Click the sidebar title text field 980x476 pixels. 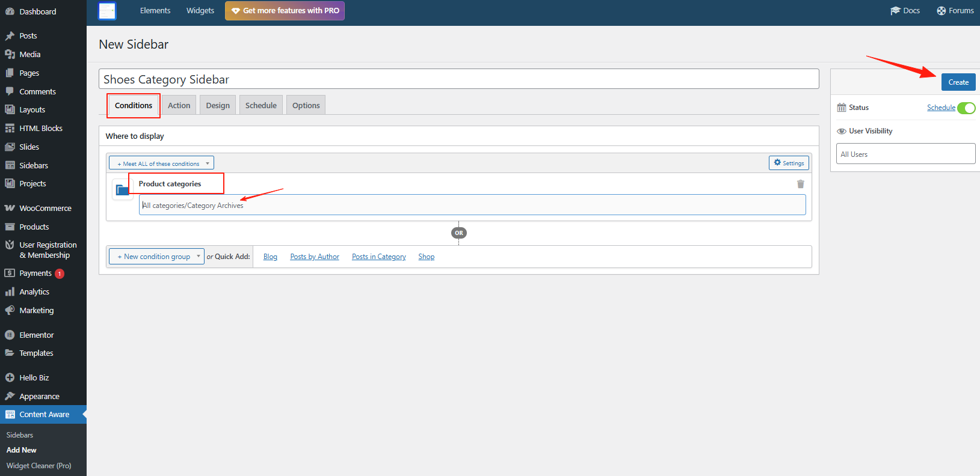458,79
